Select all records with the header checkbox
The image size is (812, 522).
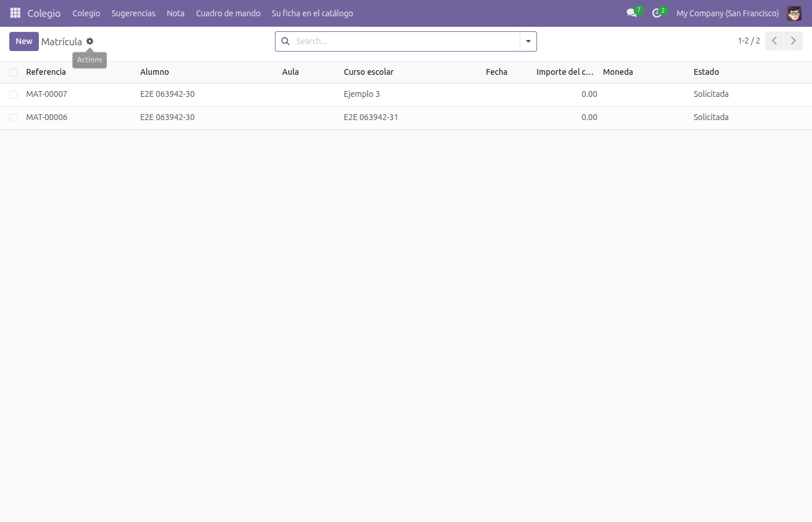[x=13, y=72]
